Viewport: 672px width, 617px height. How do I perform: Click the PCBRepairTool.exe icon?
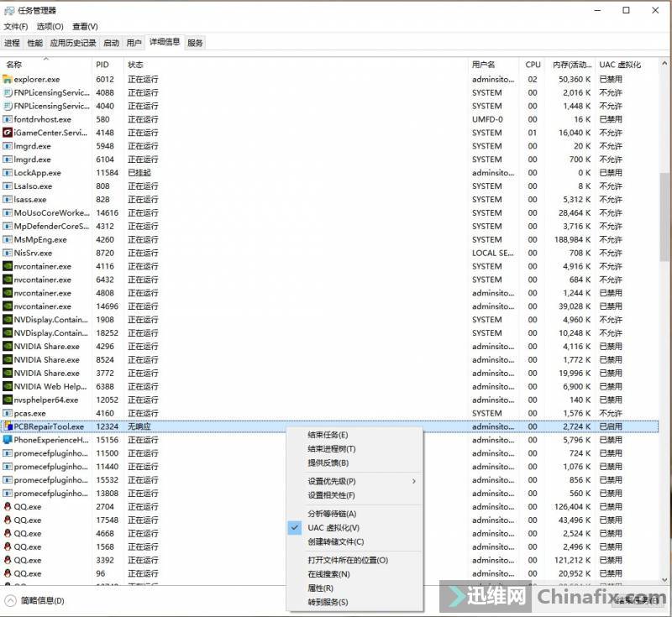click(8, 426)
